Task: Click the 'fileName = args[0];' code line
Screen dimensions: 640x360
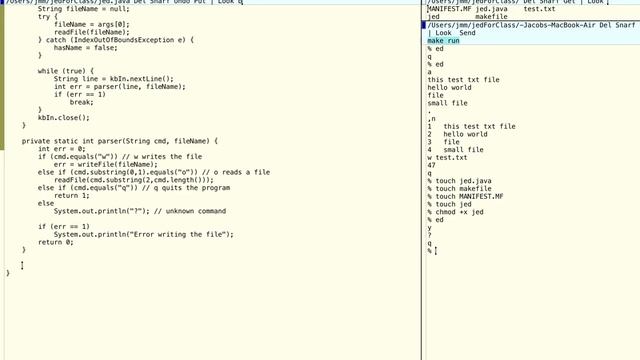Action: tap(91, 24)
